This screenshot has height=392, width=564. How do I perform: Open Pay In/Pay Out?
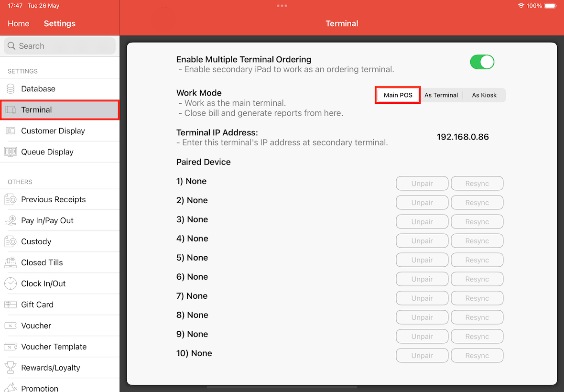point(60,220)
